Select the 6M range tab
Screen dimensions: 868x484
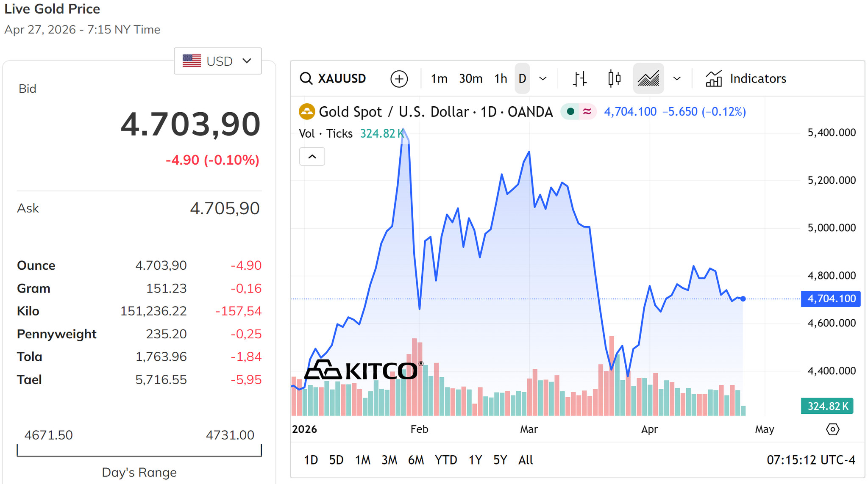pyautogui.click(x=416, y=460)
